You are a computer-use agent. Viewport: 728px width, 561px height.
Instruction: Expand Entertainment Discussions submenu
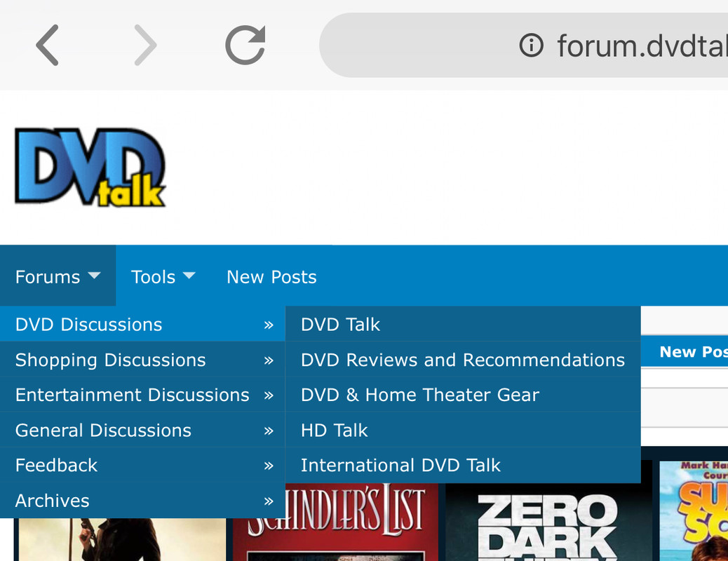click(142, 395)
